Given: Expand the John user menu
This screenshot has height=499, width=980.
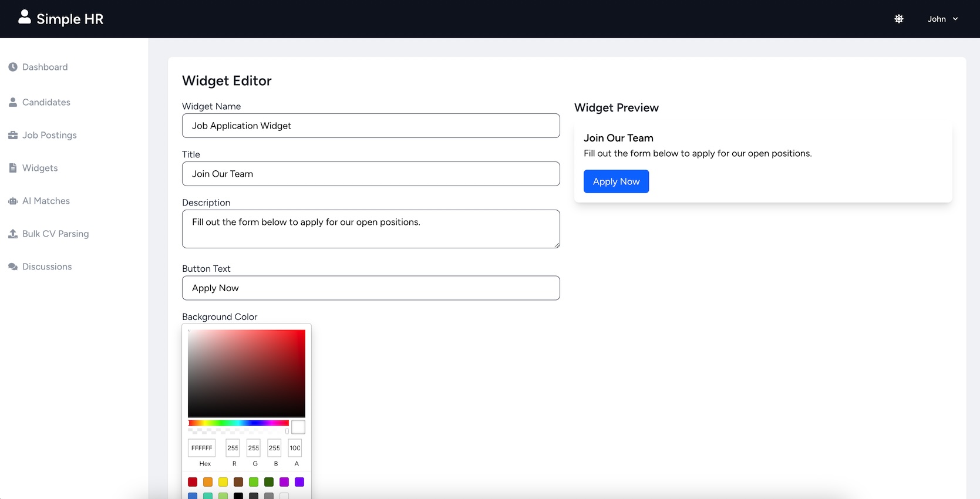Looking at the screenshot, I should coord(942,19).
